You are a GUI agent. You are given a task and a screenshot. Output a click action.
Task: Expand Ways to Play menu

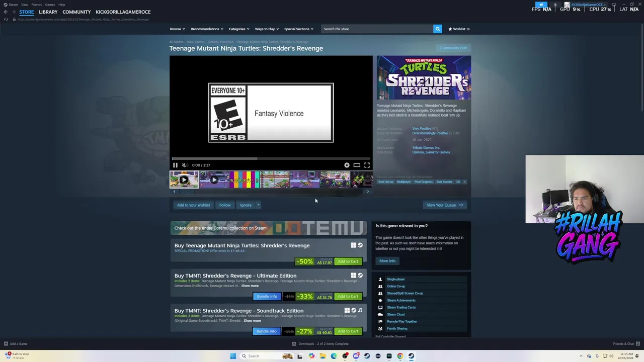[x=266, y=29]
